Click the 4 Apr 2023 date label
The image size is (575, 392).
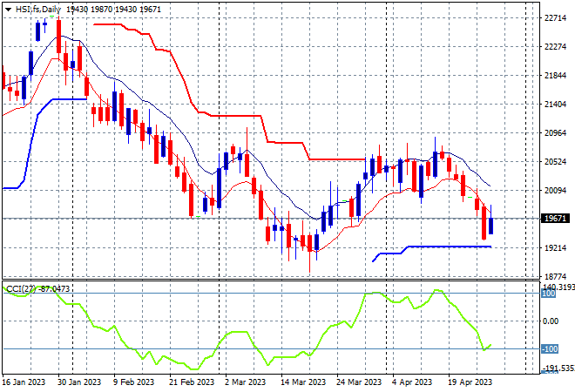(412, 382)
